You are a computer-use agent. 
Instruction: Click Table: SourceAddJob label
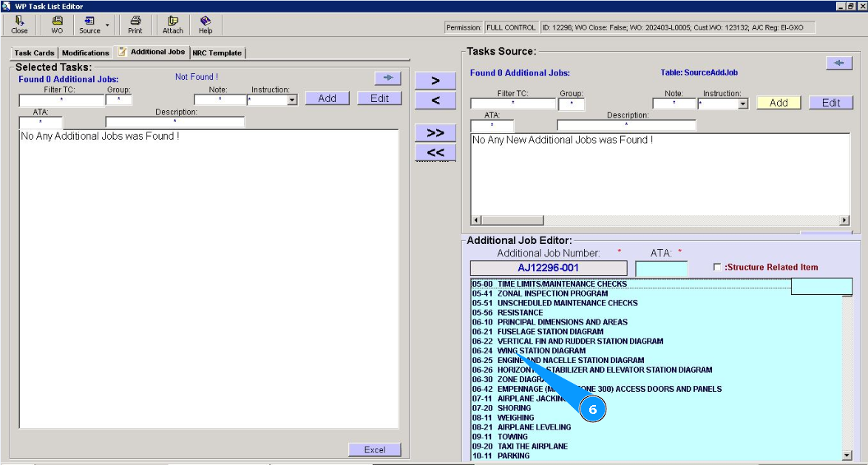pos(699,72)
